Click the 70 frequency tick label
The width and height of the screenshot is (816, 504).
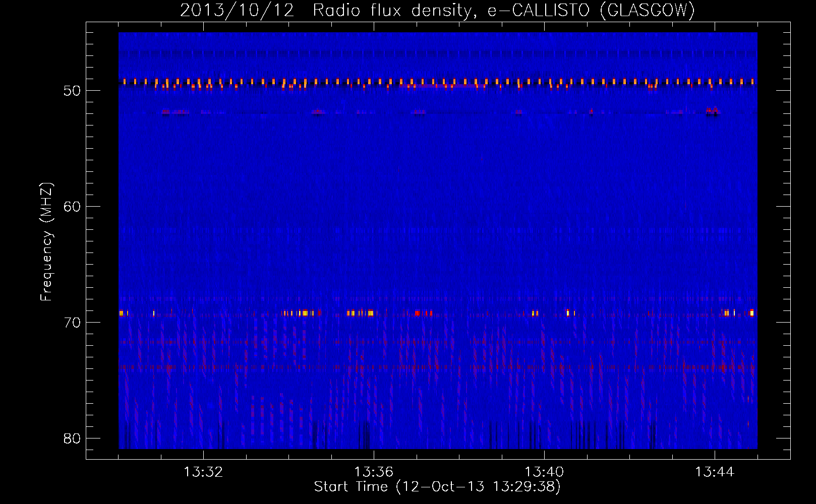[72, 323]
